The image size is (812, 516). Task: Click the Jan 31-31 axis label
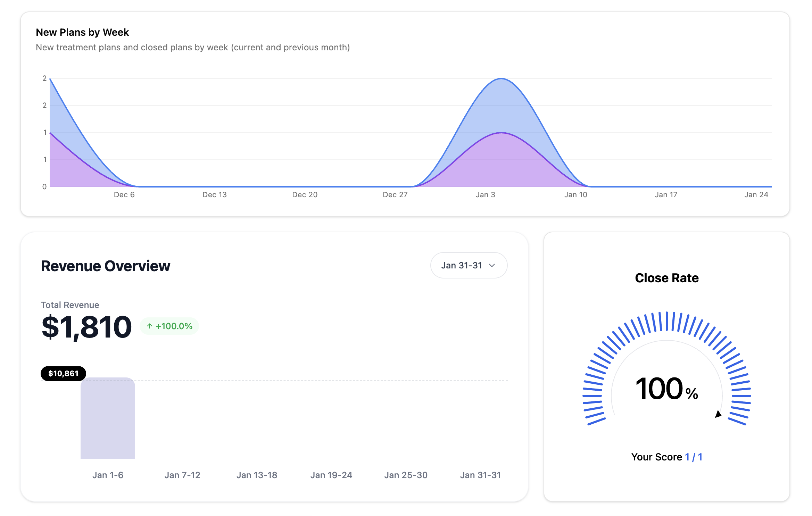(481, 475)
